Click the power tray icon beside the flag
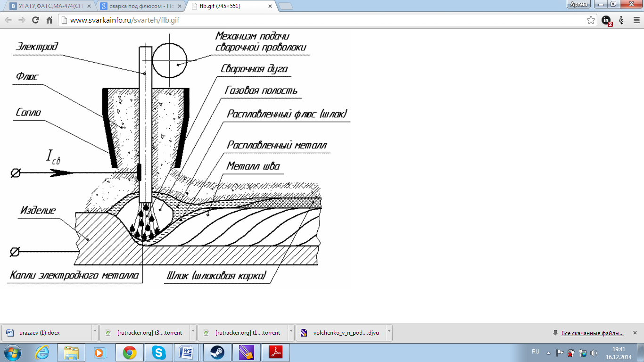This screenshot has width=644, height=362. 571,353
